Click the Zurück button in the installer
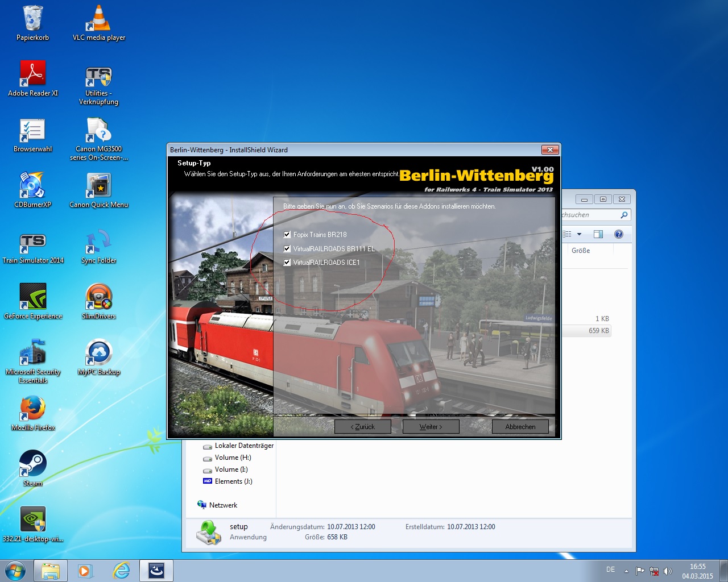The width and height of the screenshot is (728, 582). (363, 426)
